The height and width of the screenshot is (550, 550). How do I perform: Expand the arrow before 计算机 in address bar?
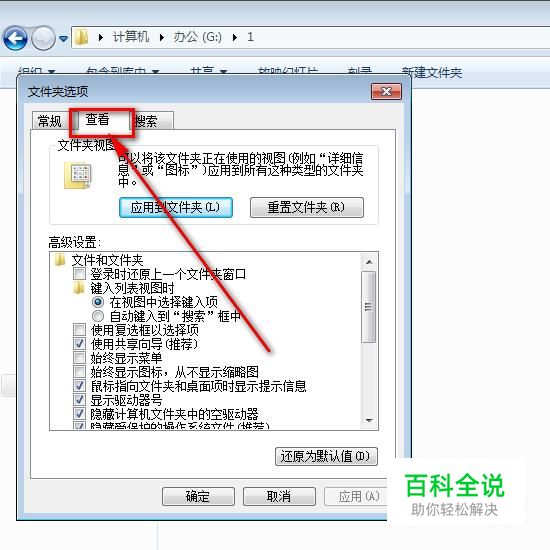coord(101,37)
